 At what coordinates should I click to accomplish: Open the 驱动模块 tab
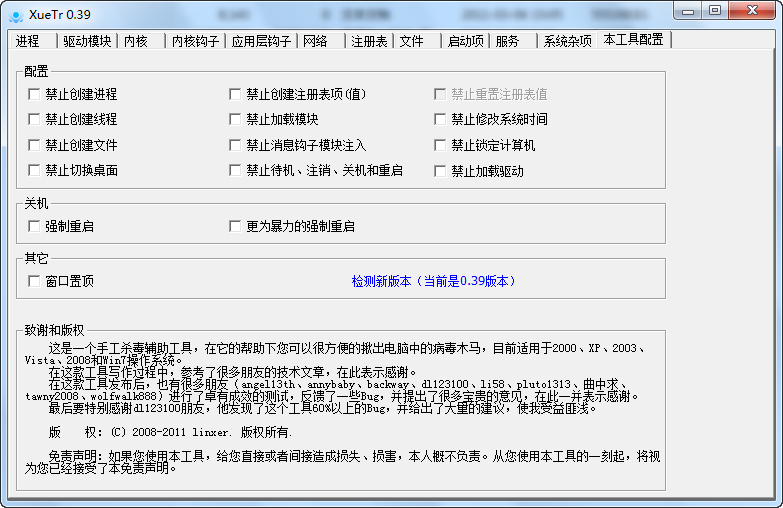[x=87, y=41]
